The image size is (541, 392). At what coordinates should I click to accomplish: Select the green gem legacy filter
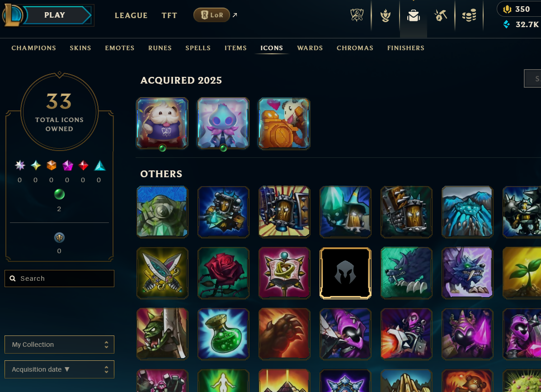pos(59,194)
